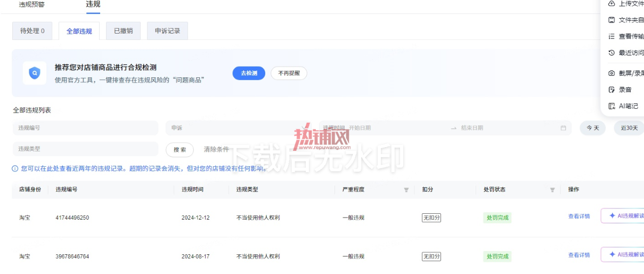The height and width of the screenshot is (274, 644).
Task: Click the shield compliance detection icon
Action: [x=35, y=73]
